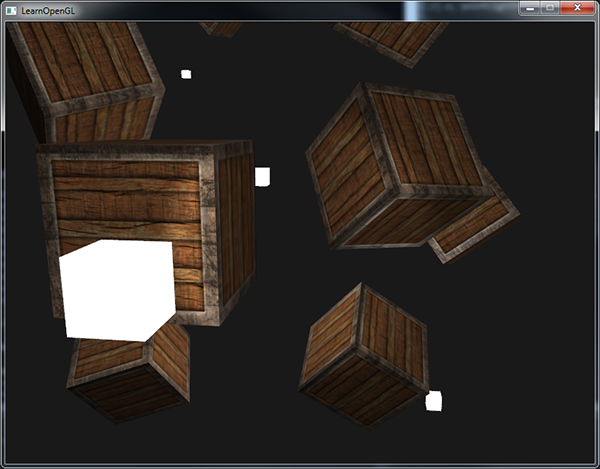The image size is (600, 469).
Task: Close the LearnOpenGL window
Action: pos(580,8)
